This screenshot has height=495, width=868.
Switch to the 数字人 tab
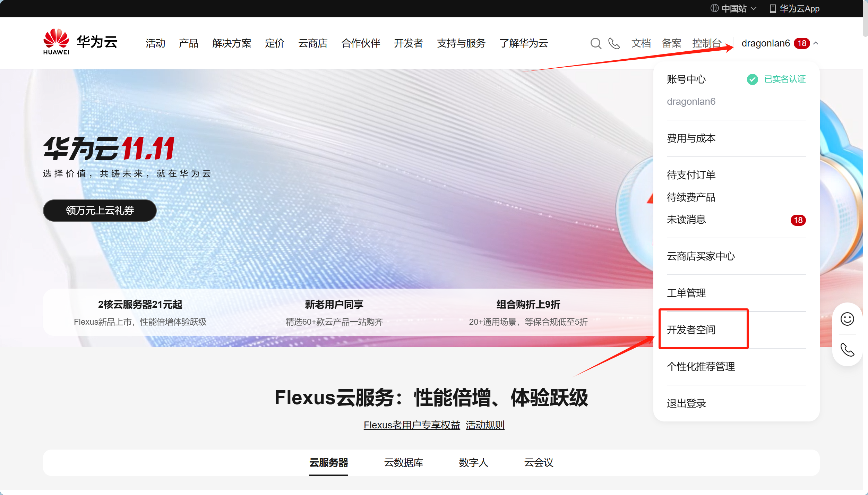[473, 462]
